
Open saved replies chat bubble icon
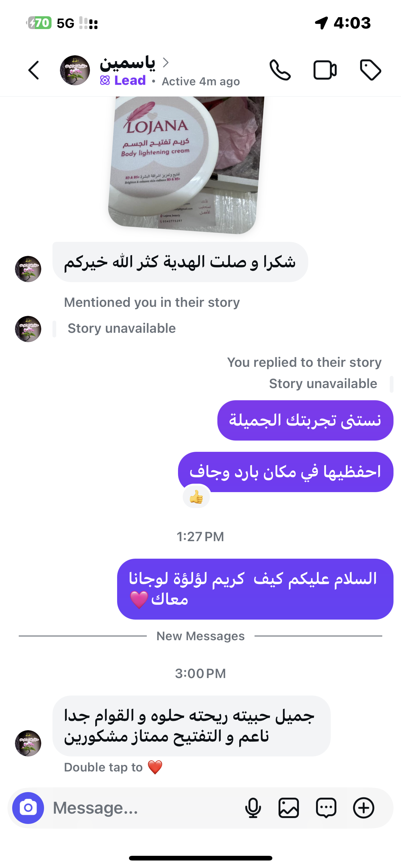tap(326, 808)
